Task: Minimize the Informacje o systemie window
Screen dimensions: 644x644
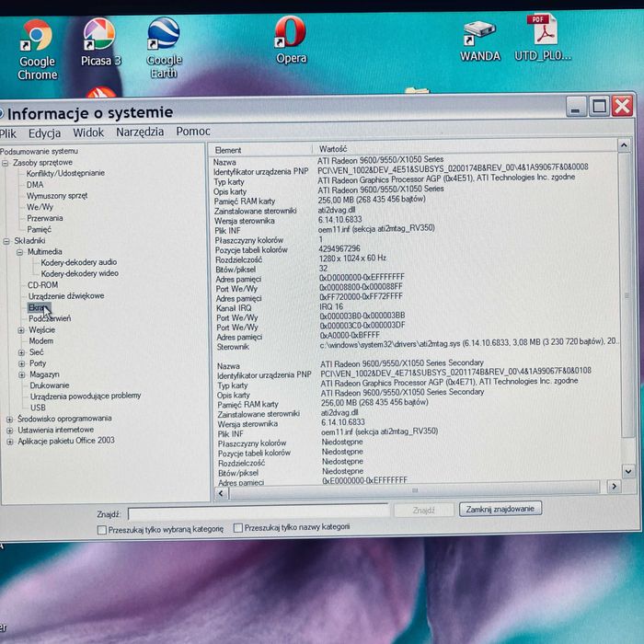Action: 576,108
